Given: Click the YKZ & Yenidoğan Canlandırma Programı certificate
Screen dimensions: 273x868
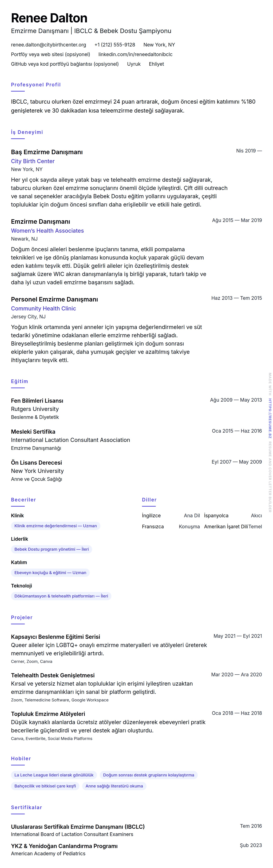Looking at the screenshot, I should coord(64,846).
